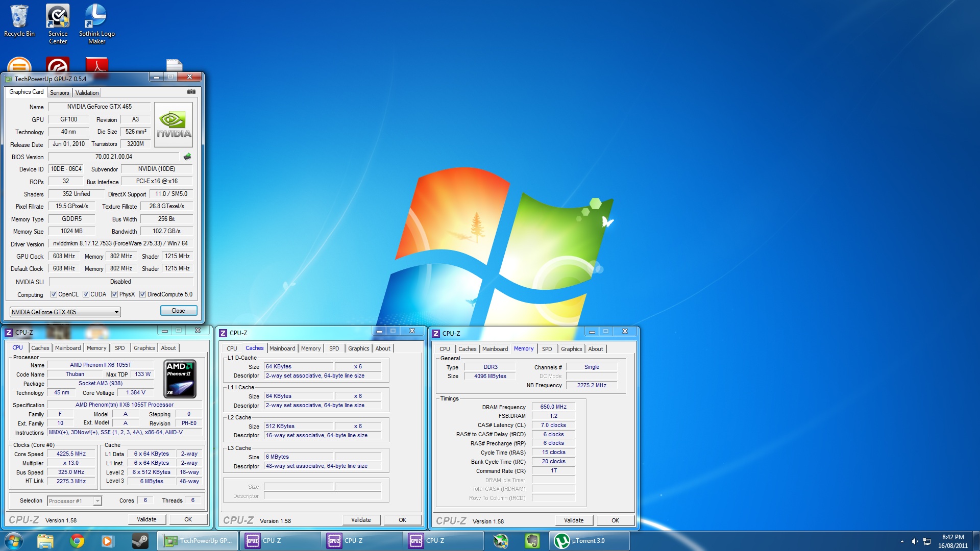The height and width of the screenshot is (551, 980).
Task: Click the BIOS Version field 70.00.21.00.04
Action: [114, 157]
